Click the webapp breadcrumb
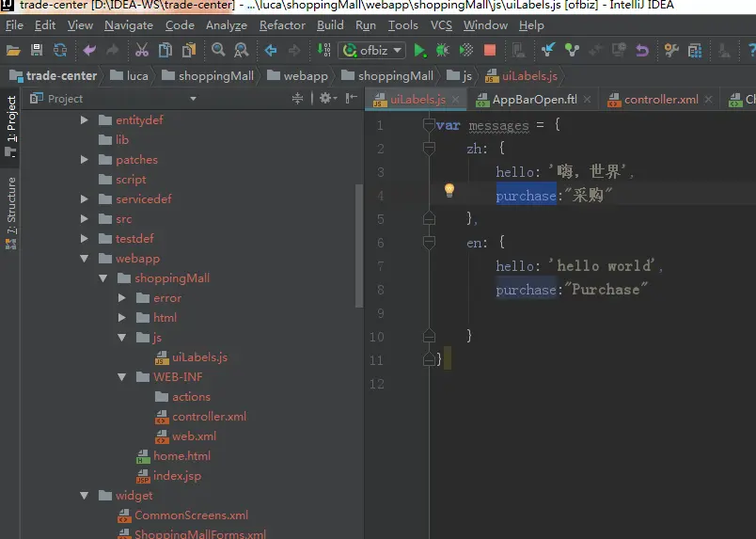This screenshot has height=539, width=756. point(297,76)
